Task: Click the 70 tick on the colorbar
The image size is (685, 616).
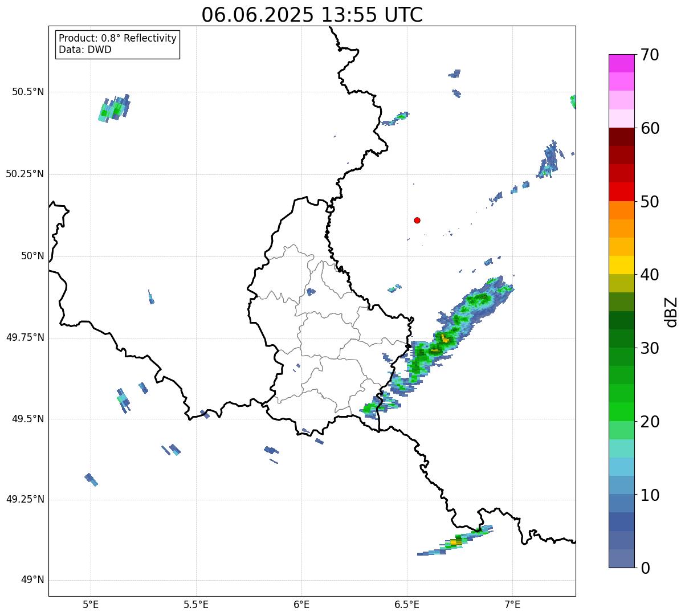Action: [650, 55]
